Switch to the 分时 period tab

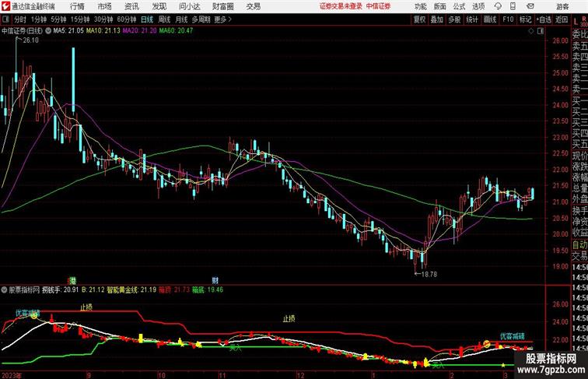tap(20, 19)
